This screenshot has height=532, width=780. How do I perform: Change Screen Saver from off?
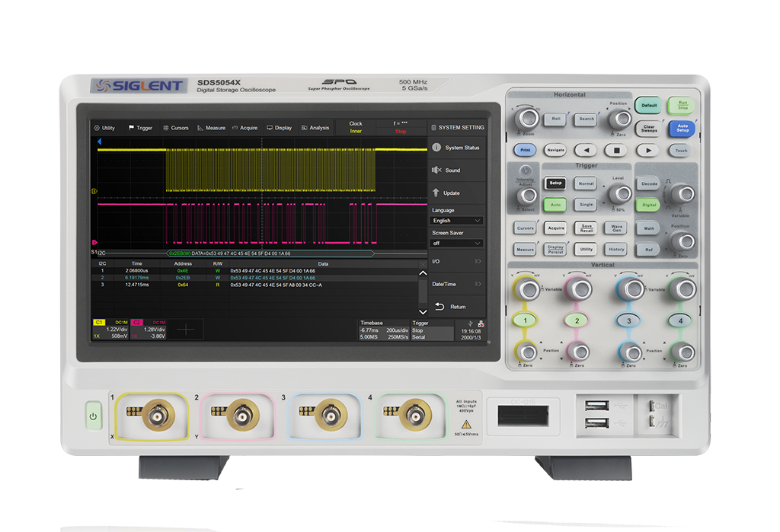tap(456, 242)
